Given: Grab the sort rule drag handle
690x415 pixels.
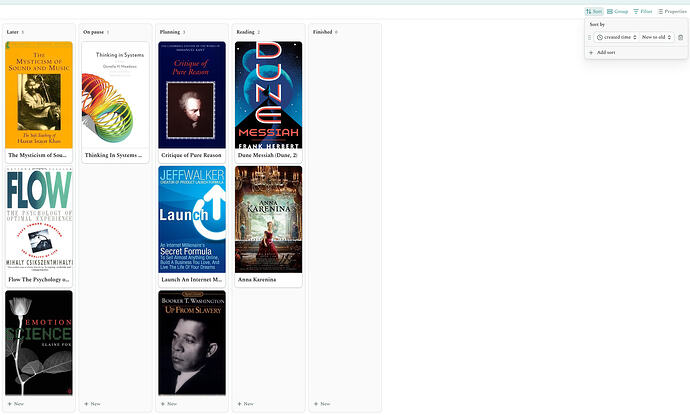Looking at the screenshot, I should click(x=589, y=37).
